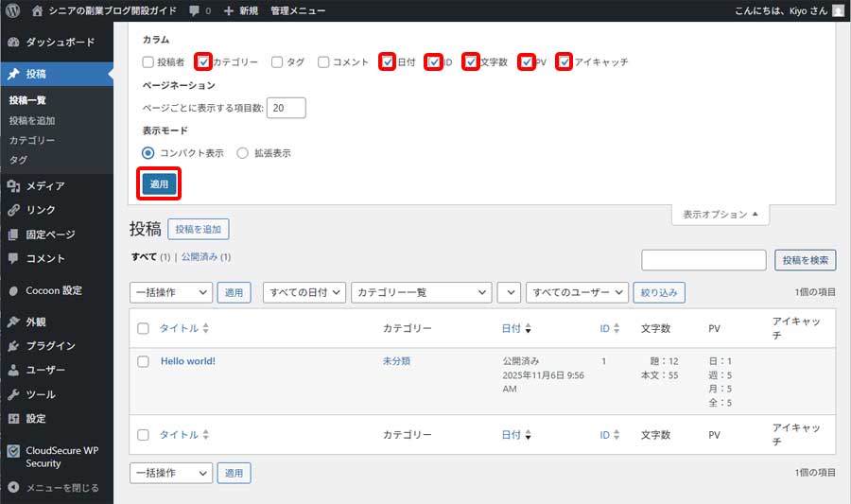
Task: Open the Hello world! post link
Action: (x=188, y=361)
